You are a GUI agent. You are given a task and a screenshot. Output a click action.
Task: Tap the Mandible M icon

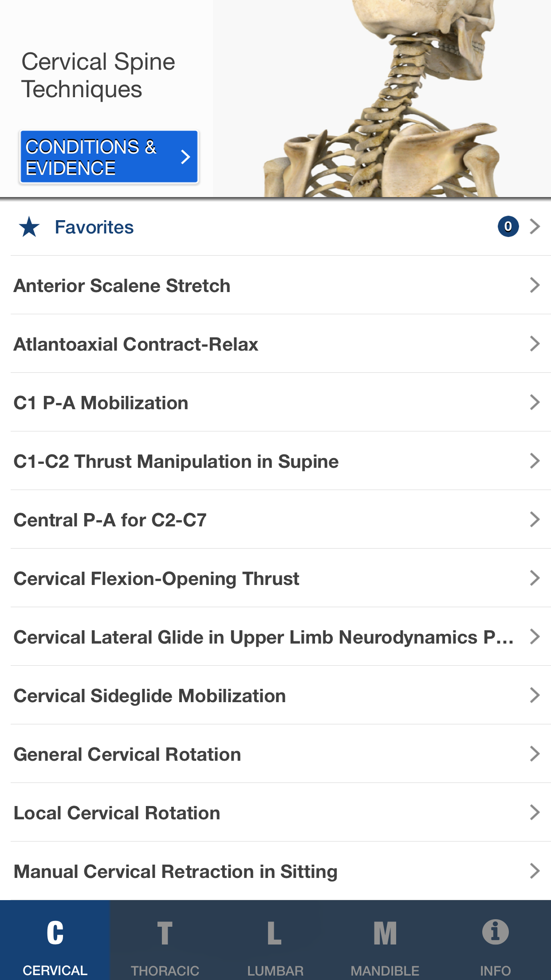coord(385,933)
